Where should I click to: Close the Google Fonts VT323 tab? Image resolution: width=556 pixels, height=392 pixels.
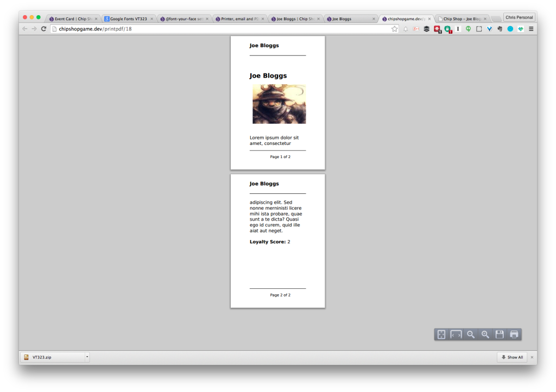click(x=152, y=19)
